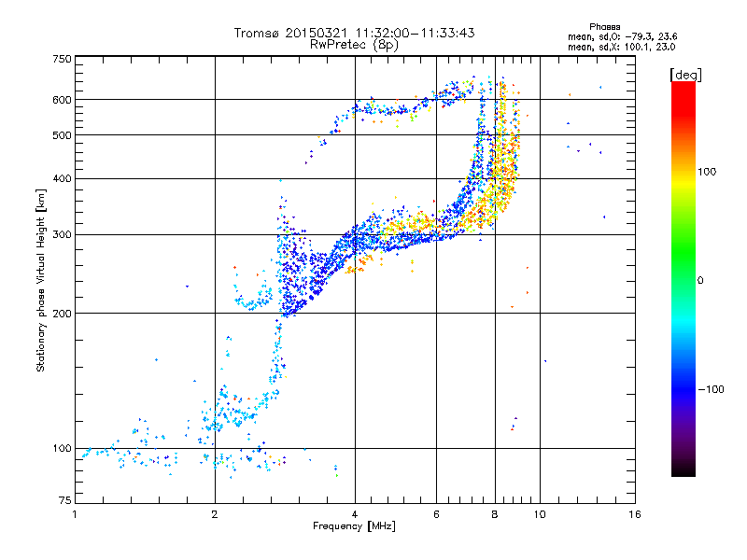Click the y-axis tick label '400'
The image size is (747, 560).
click(62, 179)
